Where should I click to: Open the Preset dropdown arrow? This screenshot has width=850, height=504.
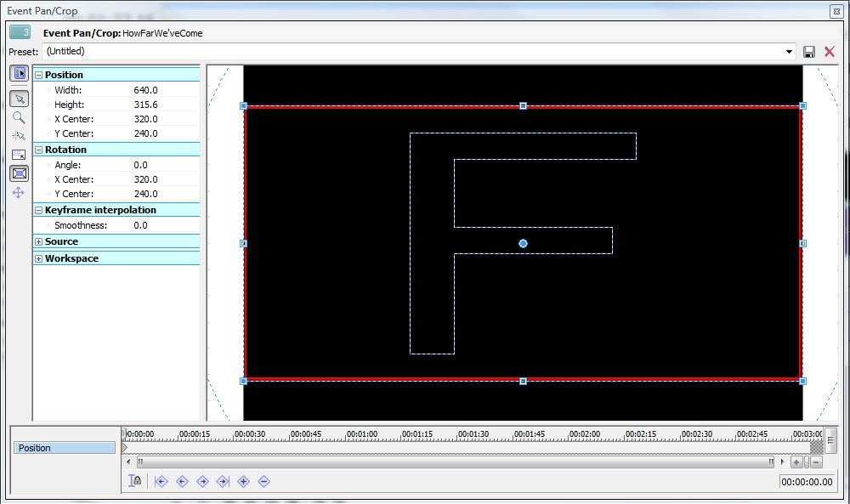tap(789, 52)
